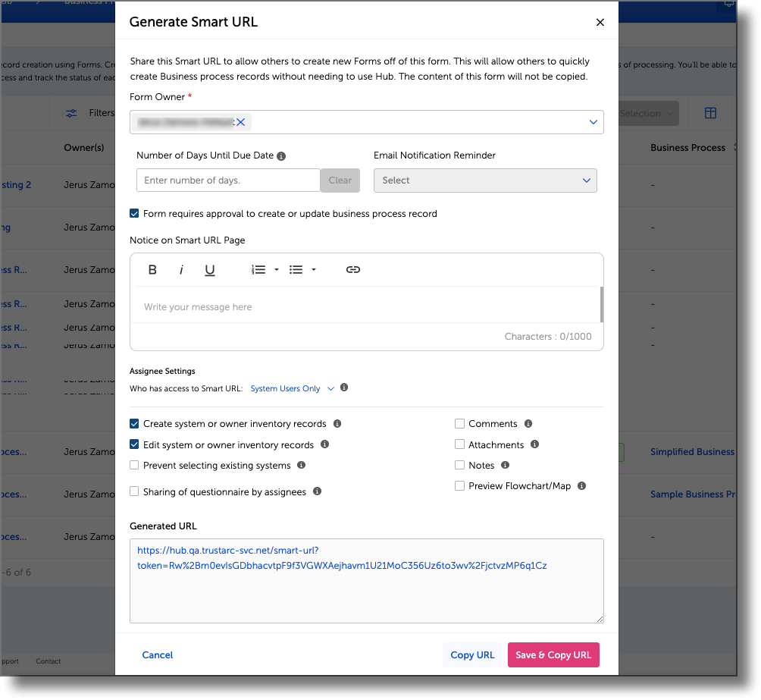Enable the Comments checkbox
The height and width of the screenshot is (700, 761).
pyautogui.click(x=459, y=424)
